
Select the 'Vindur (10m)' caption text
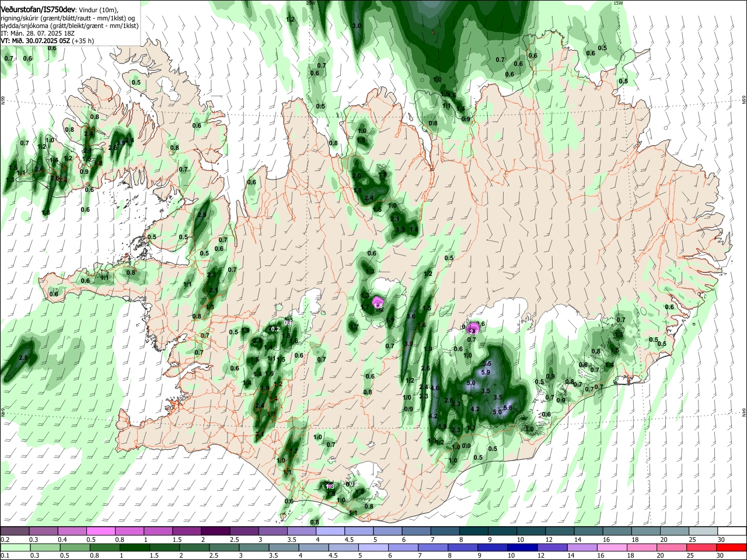click(99, 9)
